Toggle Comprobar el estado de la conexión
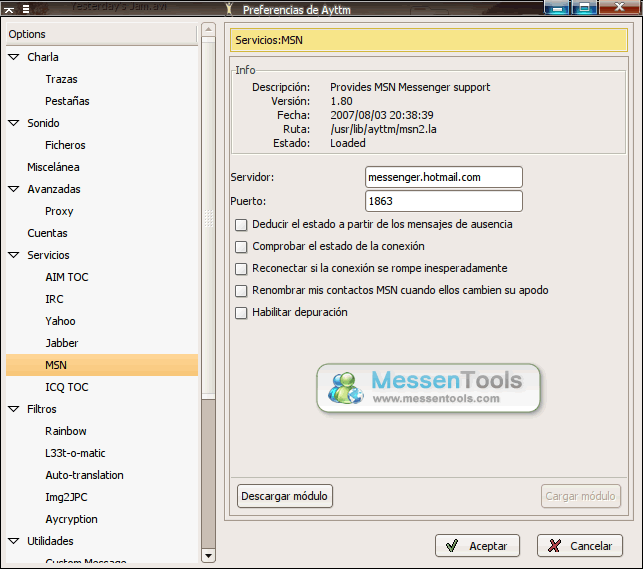 (241, 247)
